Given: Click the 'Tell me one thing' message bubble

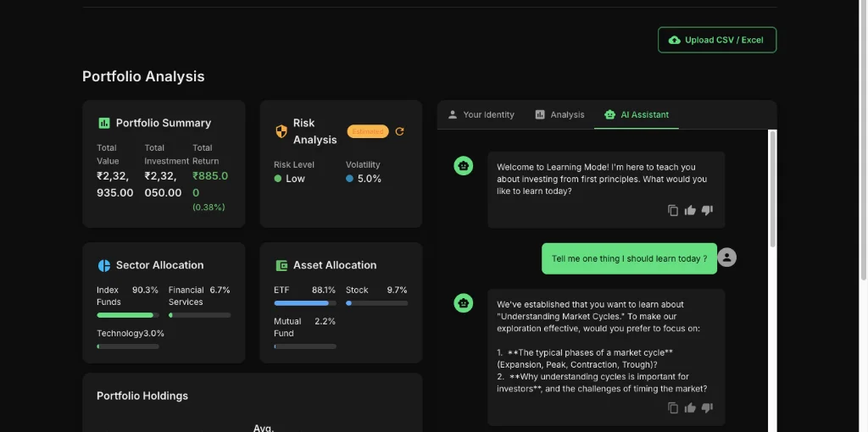Looking at the screenshot, I should tap(630, 258).
